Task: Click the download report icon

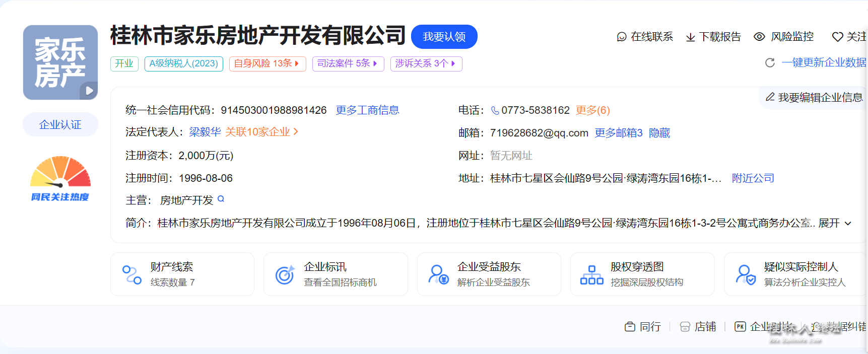Action: (x=691, y=37)
